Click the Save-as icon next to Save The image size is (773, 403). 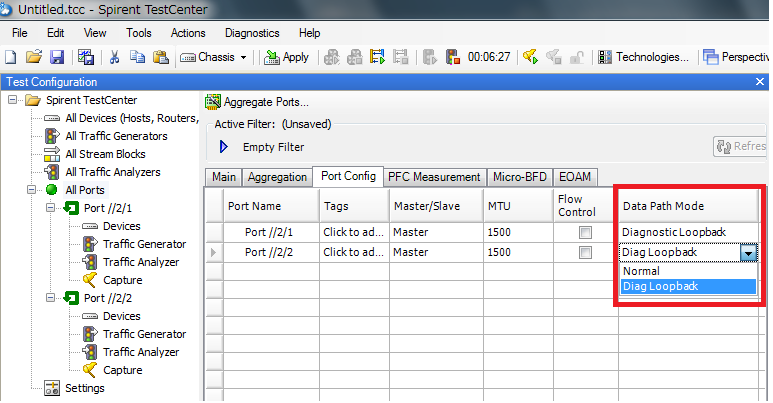click(x=86, y=57)
